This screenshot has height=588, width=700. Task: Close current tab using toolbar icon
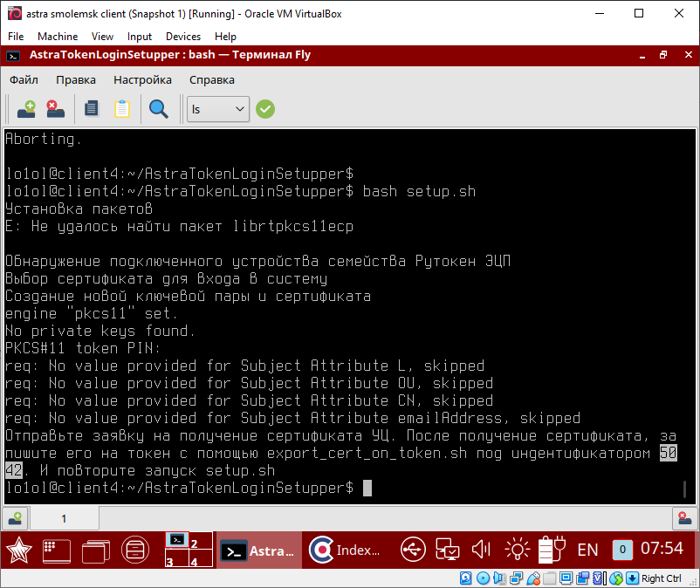point(55,109)
